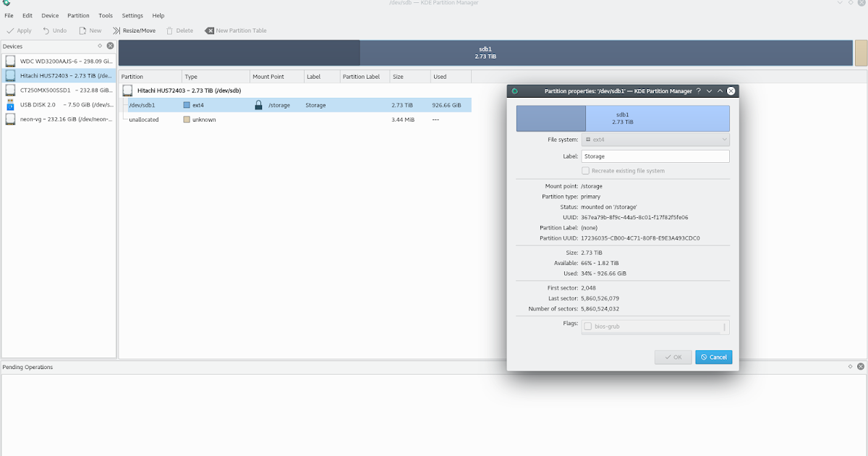Image resolution: width=868 pixels, height=456 pixels.
Task: Click the lock icon on /dev/sdb1 row
Action: [258, 105]
